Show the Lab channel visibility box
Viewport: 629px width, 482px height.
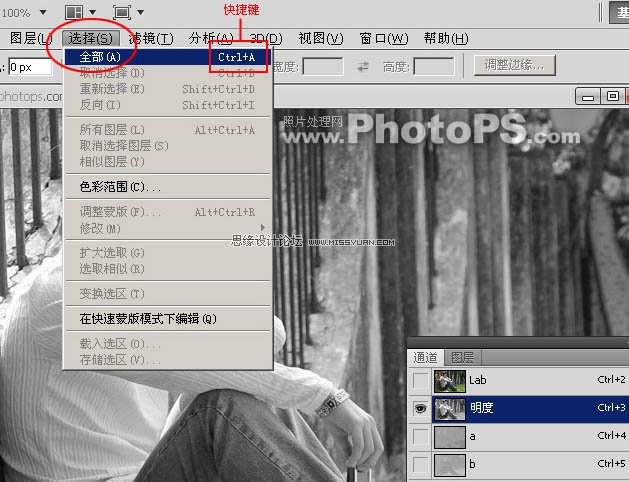click(420, 380)
